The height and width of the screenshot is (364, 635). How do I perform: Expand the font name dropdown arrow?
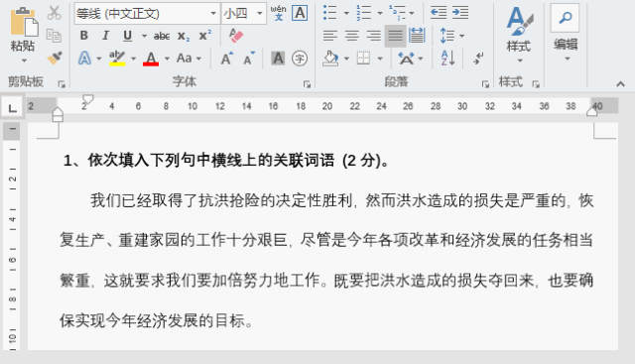coord(213,13)
